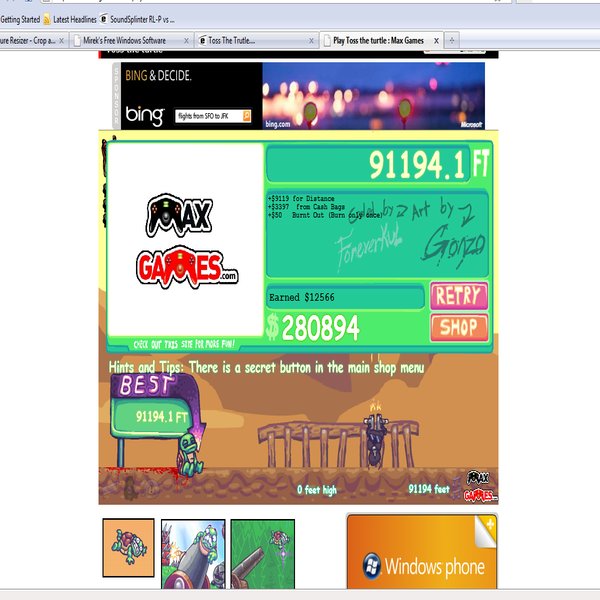
Task: Click the '91194 feet' distance counter
Action: pyautogui.click(x=429, y=489)
